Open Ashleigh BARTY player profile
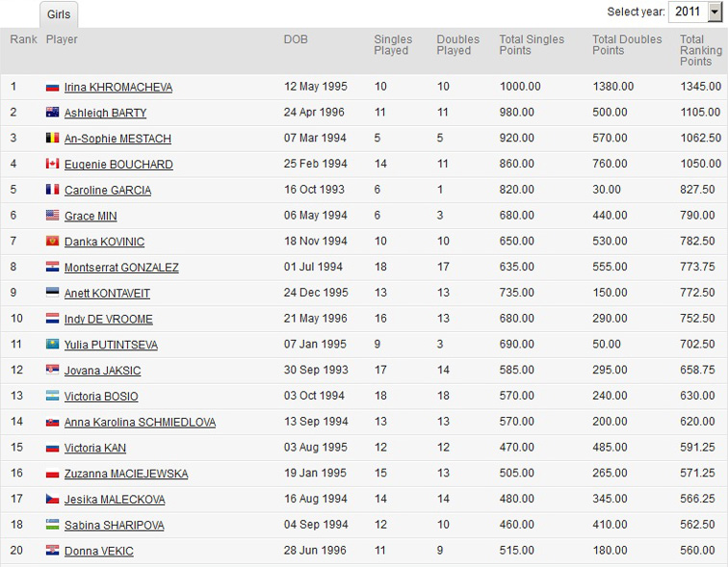This screenshot has width=728, height=567. [x=105, y=113]
